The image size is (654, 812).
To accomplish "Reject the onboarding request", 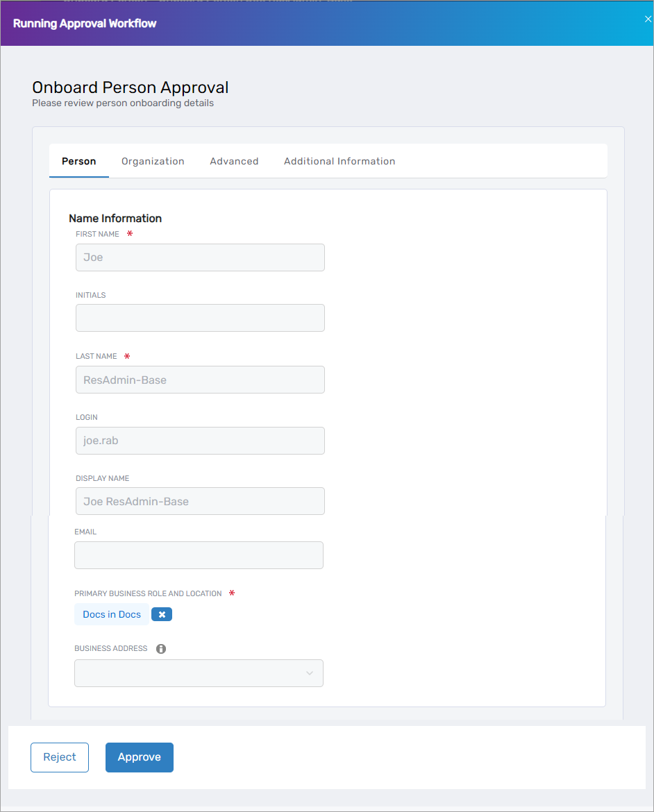I will 59,757.
